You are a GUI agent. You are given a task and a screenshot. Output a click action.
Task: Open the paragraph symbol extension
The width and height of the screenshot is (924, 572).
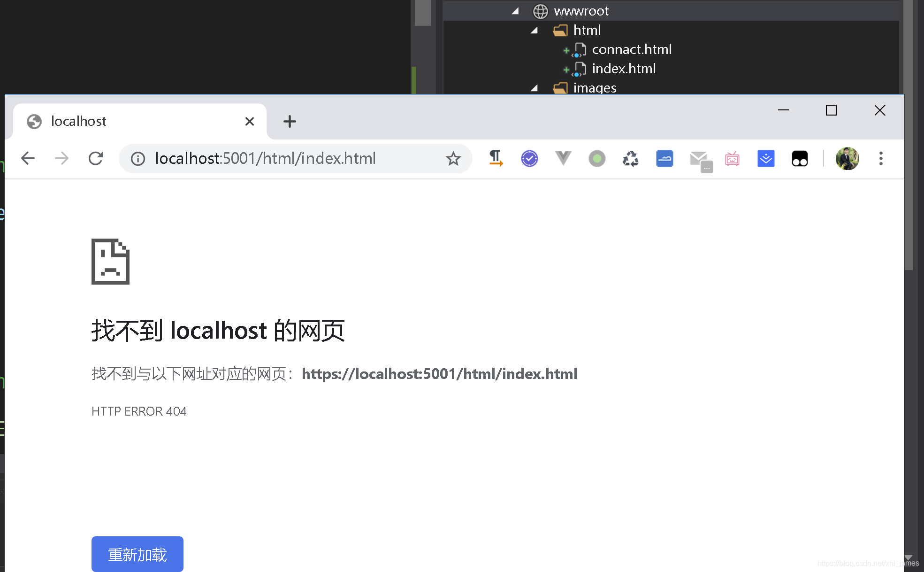click(x=496, y=158)
